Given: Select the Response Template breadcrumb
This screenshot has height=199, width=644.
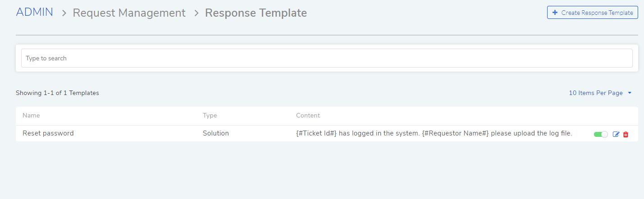Looking at the screenshot, I should click(x=256, y=13).
